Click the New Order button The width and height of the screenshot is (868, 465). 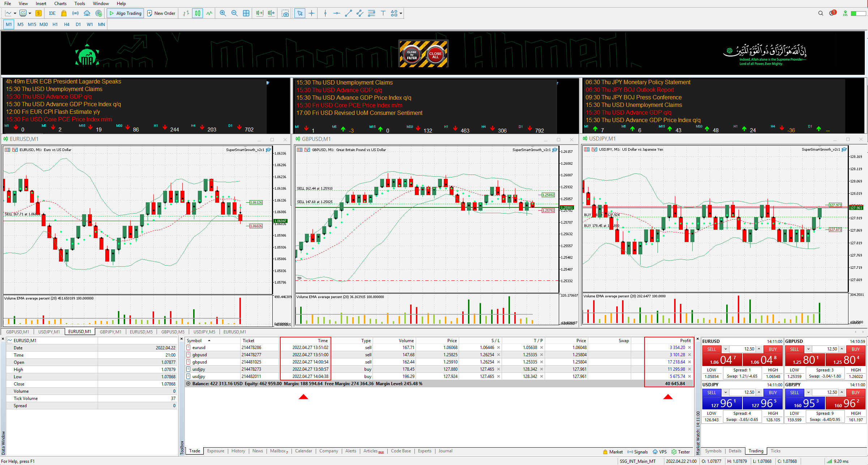pos(161,13)
